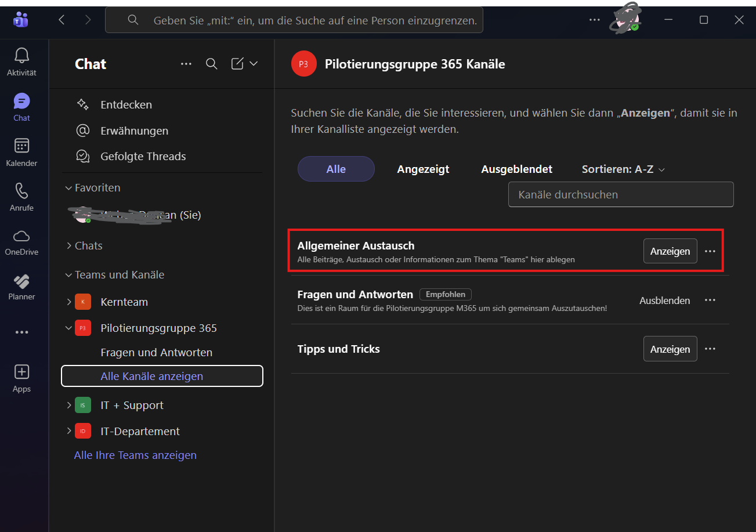Hide the Fragen und Antworten channel
This screenshot has width=756, height=532.
tap(664, 301)
